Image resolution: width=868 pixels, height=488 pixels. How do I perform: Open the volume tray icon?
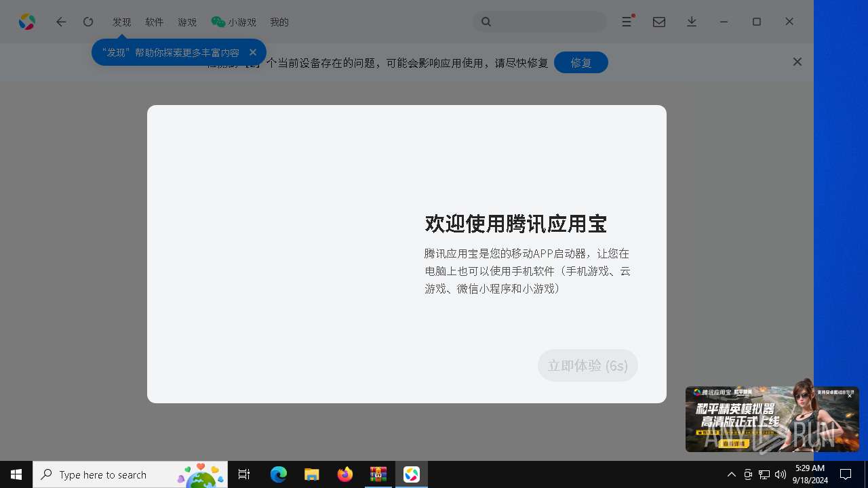(x=781, y=474)
